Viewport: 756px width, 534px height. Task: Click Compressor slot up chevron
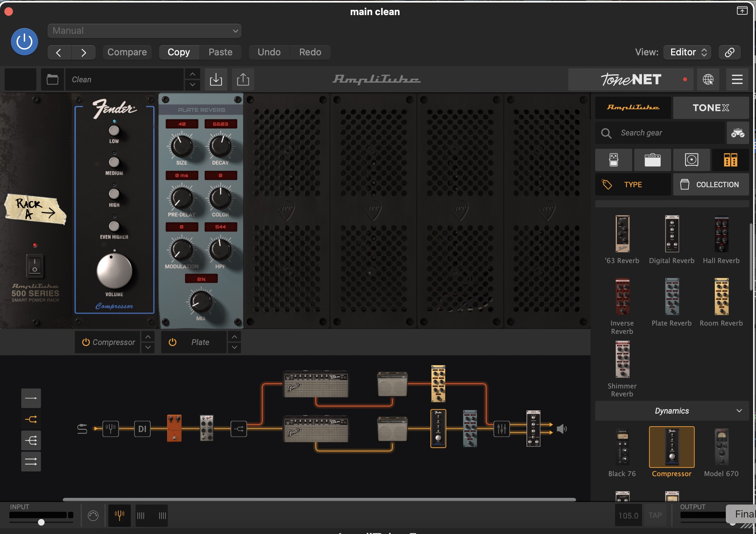tap(148, 337)
